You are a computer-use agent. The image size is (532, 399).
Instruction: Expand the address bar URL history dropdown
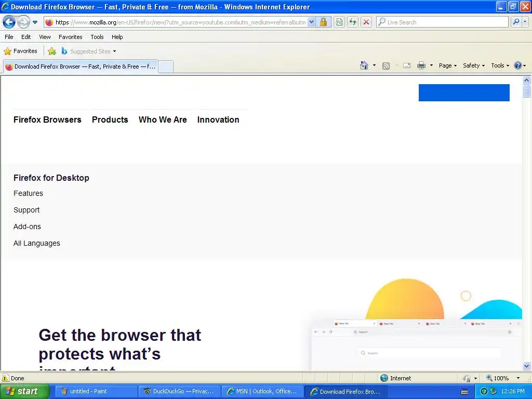pyautogui.click(x=311, y=22)
